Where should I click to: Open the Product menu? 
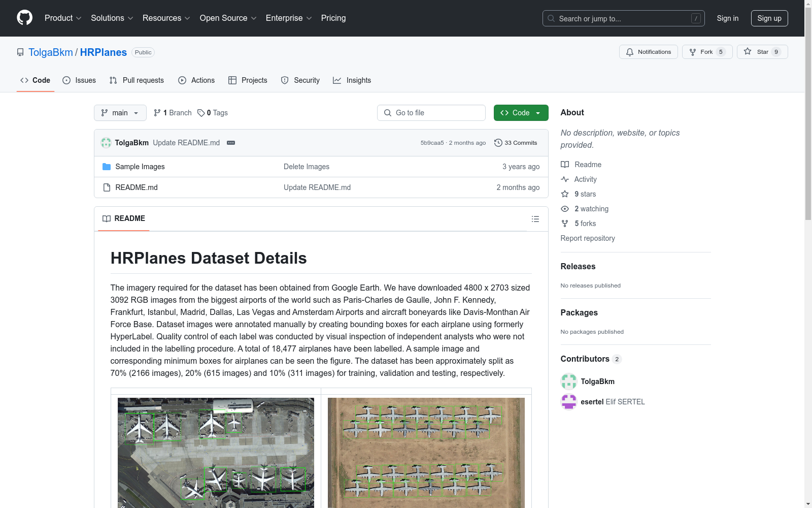click(x=62, y=18)
